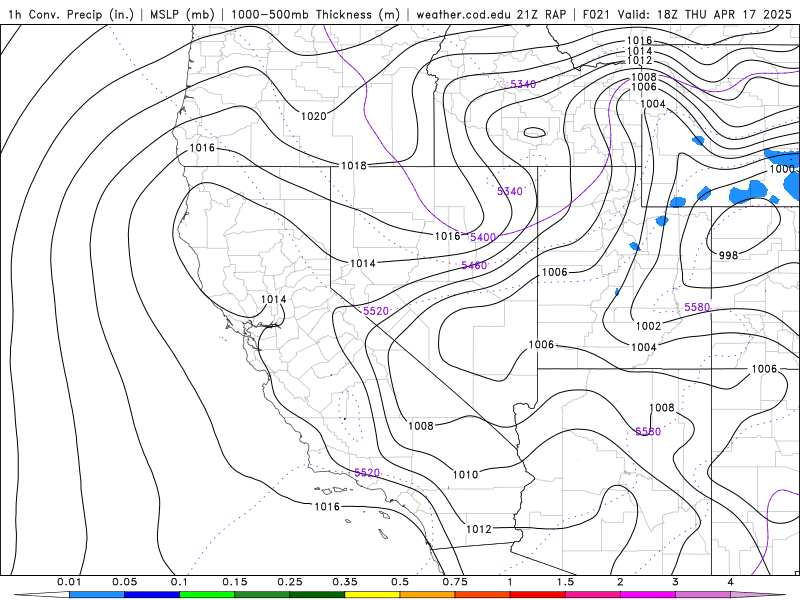Select the 'F021' forecast hour text
The image size is (800, 600).
[x=596, y=14]
